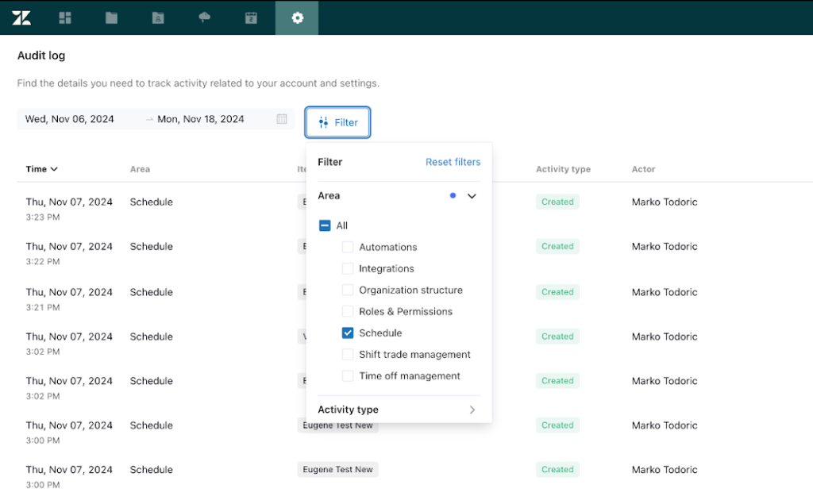Click Marko Todoric in the 3:23 PM row
Screen dimensions: 813x504
[x=665, y=202]
